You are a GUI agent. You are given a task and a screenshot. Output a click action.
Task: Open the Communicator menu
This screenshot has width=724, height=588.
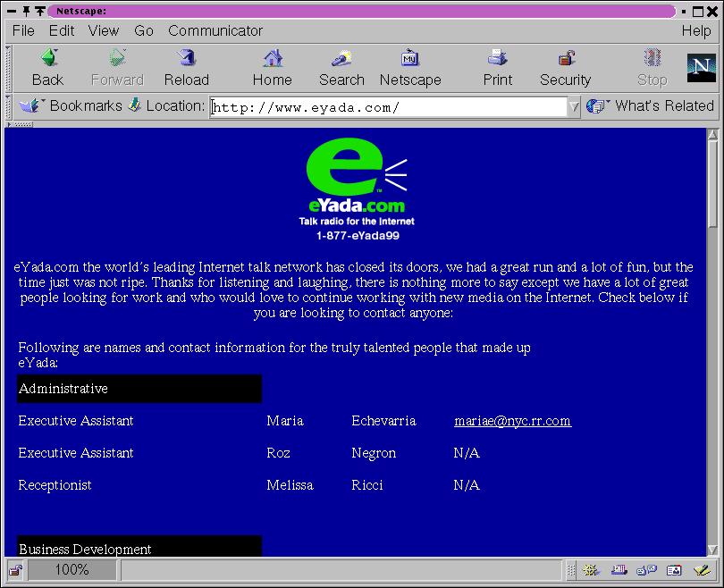tap(215, 31)
